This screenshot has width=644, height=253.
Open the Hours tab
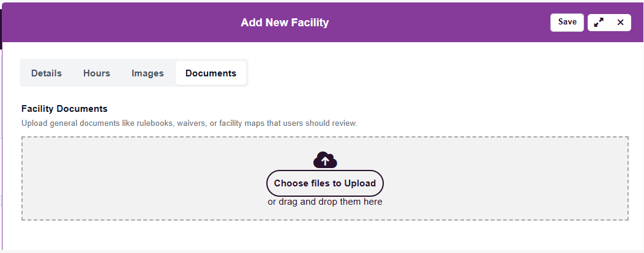tap(97, 73)
